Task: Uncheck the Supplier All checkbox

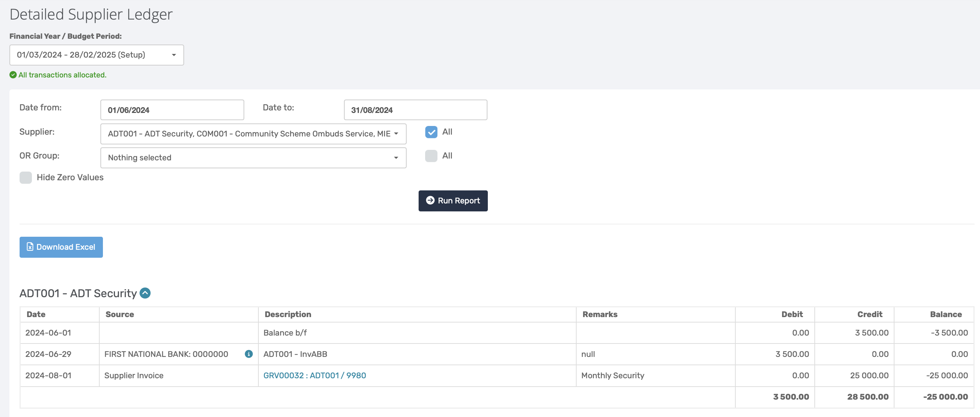Action: [x=431, y=132]
